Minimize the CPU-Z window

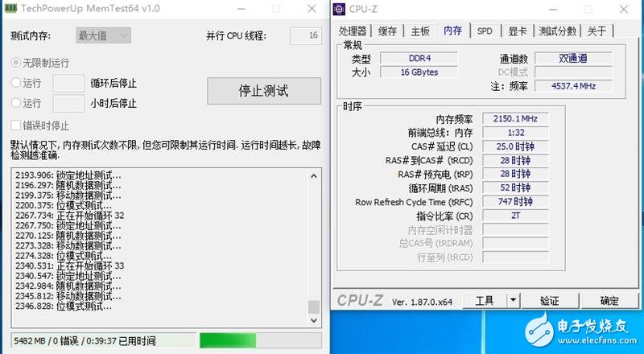tap(553, 9)
